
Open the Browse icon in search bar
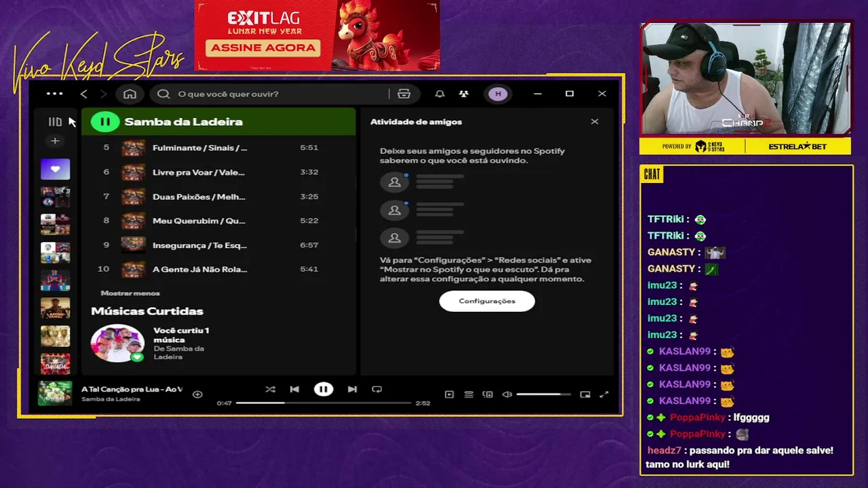click(x=404, y=94)
